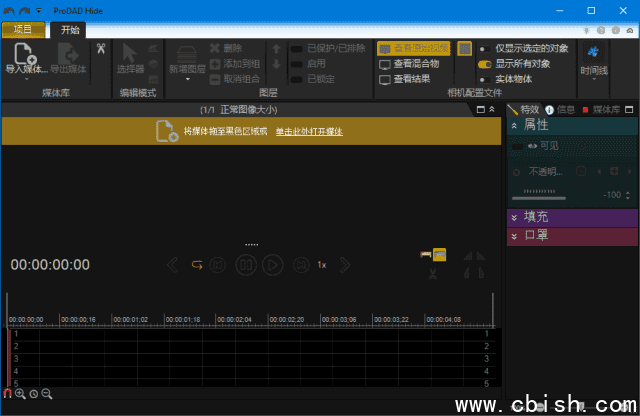Switch to the 信息 info tab
Screen dimensions: 640x416
559,109
